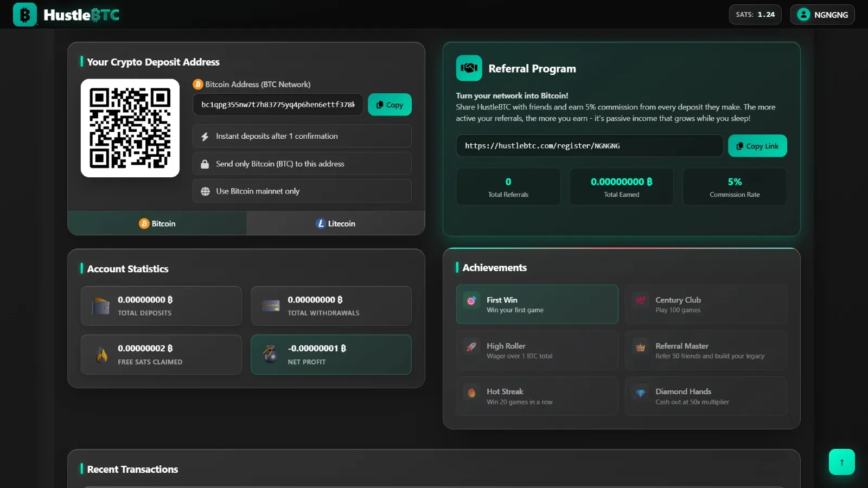Click the Referral Master crown icon
The height and width of the screenshot is (488, 868).
[640, 348]
